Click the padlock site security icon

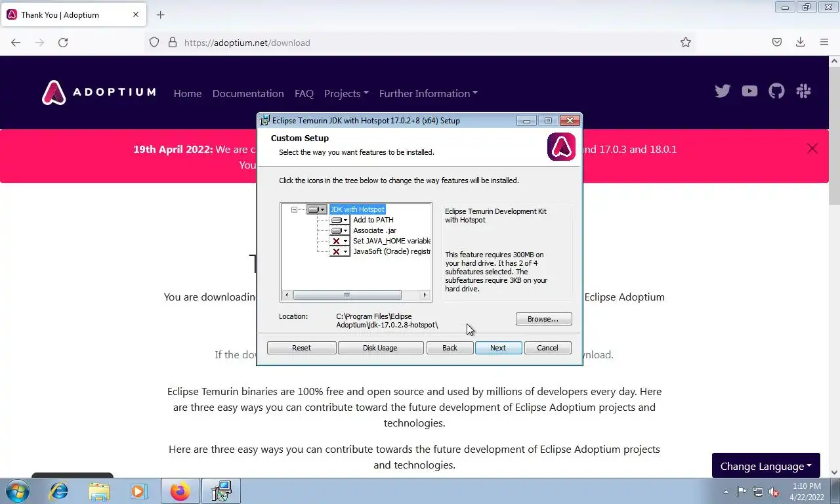click(173, 42)
